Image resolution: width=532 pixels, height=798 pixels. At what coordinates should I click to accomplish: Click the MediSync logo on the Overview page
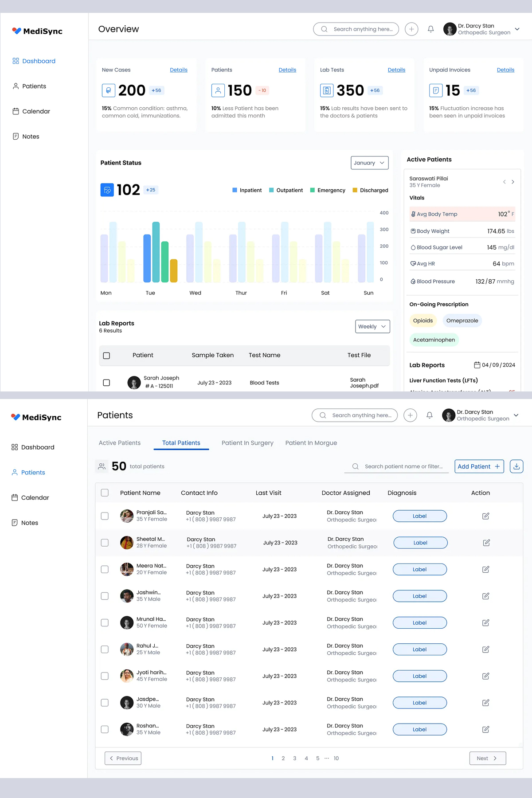coord(37,31)
